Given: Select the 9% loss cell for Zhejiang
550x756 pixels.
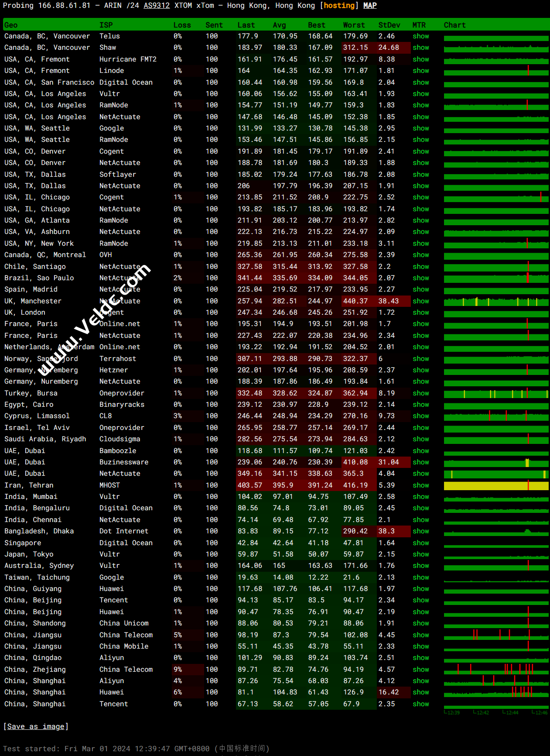Looking at the screenshot, I should click(178, 670).
